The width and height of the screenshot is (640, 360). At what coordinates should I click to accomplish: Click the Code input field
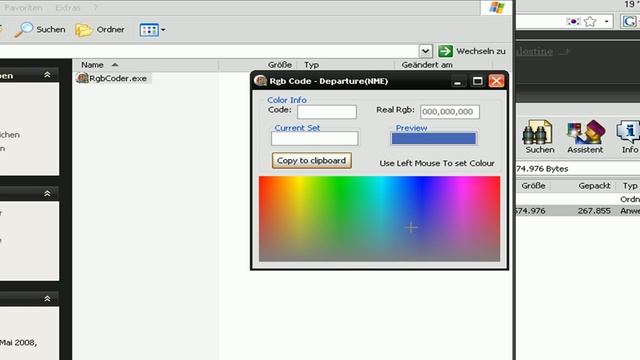click(327, 112)
